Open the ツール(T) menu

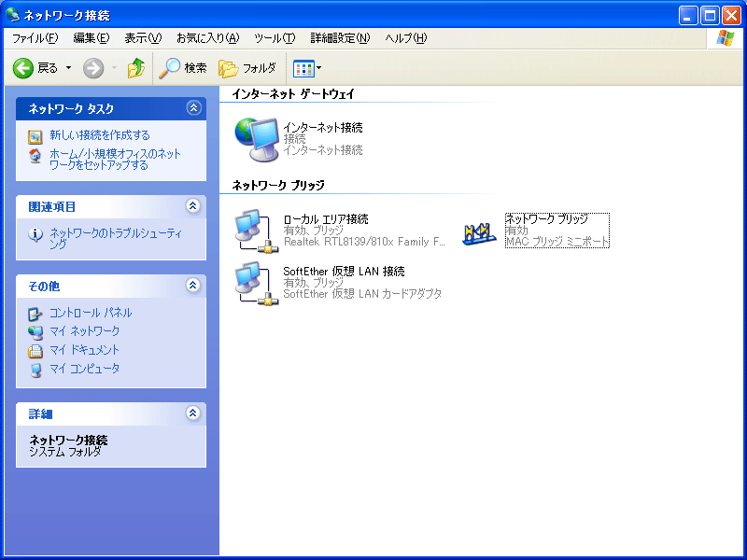(x=275, y=38)
